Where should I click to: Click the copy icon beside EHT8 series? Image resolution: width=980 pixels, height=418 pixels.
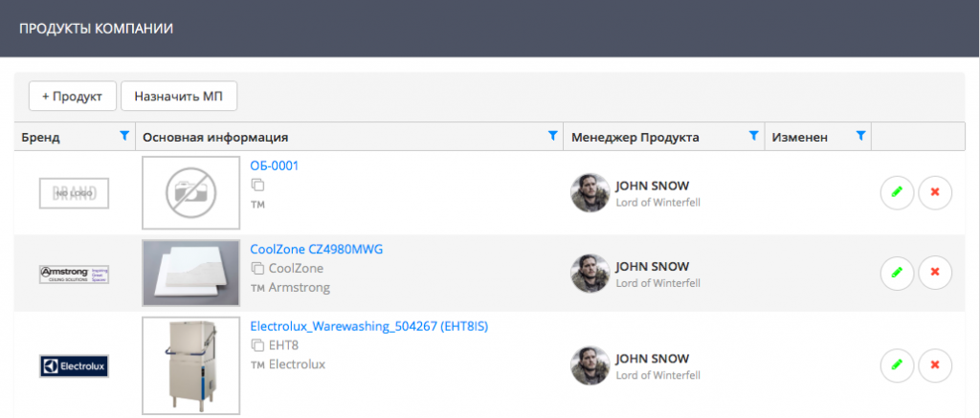click(257, 345)
